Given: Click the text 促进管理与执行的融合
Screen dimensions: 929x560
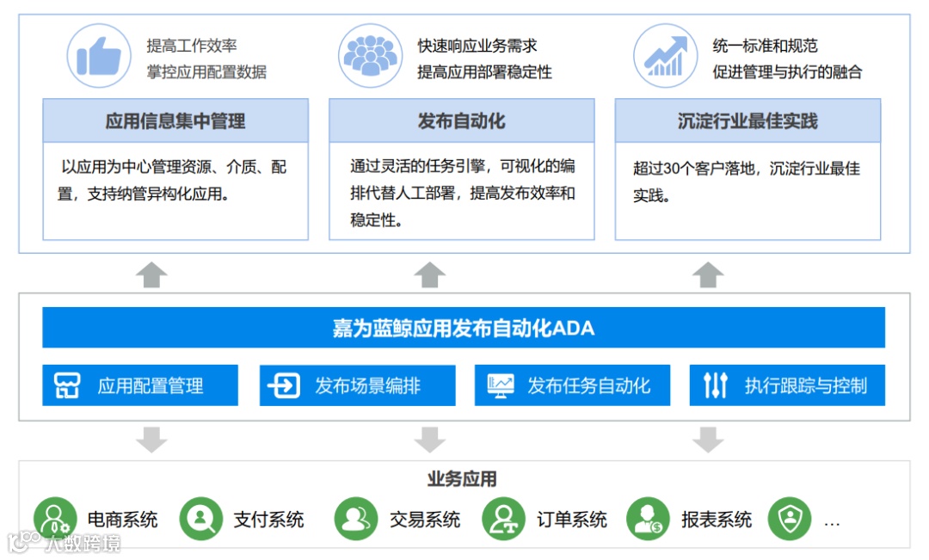Looking at the screenshot, I should point(787,71).
